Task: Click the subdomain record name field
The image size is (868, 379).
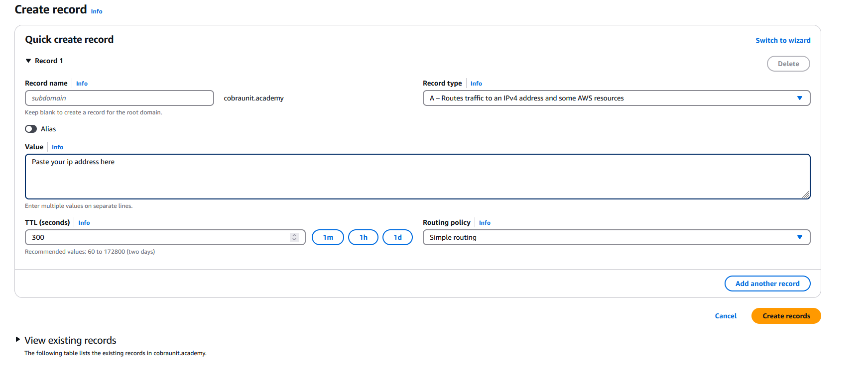Action: click(120, 98)
